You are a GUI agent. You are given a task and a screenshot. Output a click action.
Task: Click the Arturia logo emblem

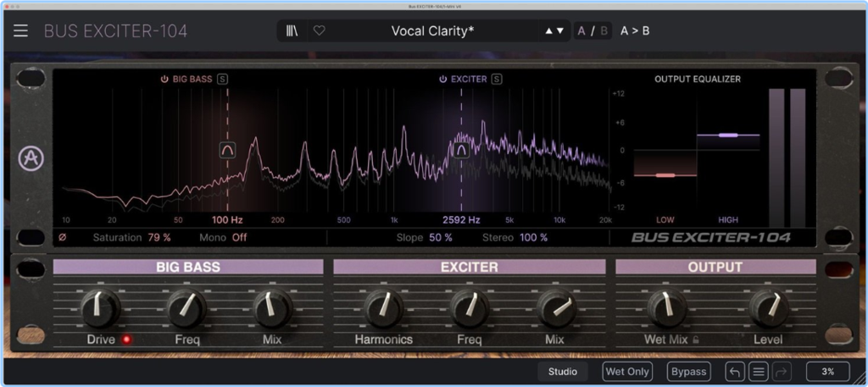point(31,158)
